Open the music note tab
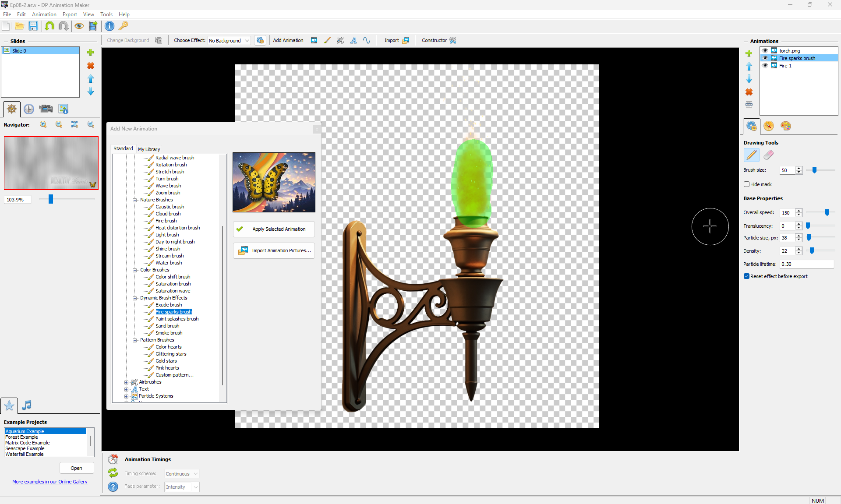This screenshot has width=841, height=504. coord(27,405)
